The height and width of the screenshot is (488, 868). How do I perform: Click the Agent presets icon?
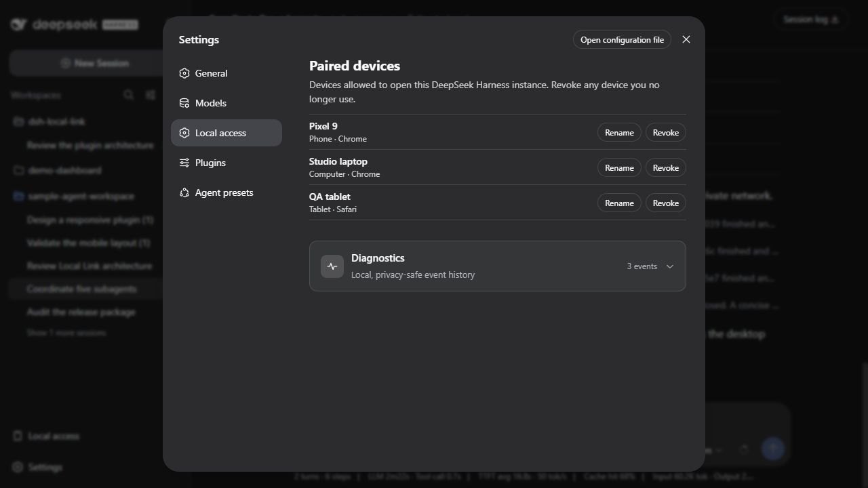pos(184,192)
